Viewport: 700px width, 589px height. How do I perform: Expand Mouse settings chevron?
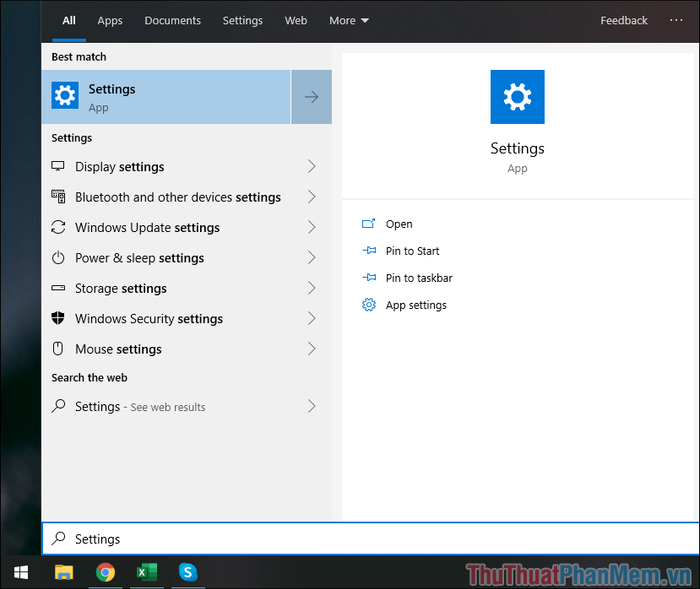click(312, 349)
